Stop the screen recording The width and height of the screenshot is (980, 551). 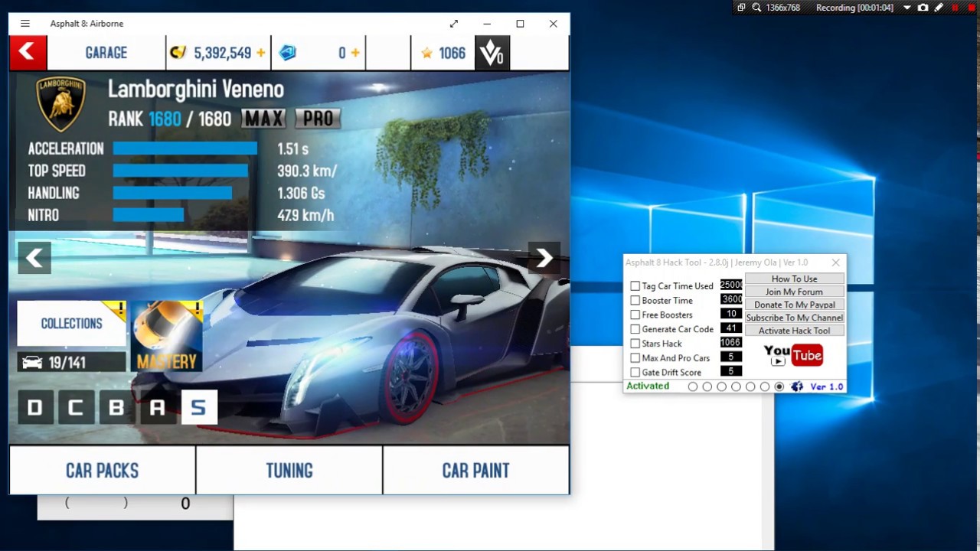972,8
